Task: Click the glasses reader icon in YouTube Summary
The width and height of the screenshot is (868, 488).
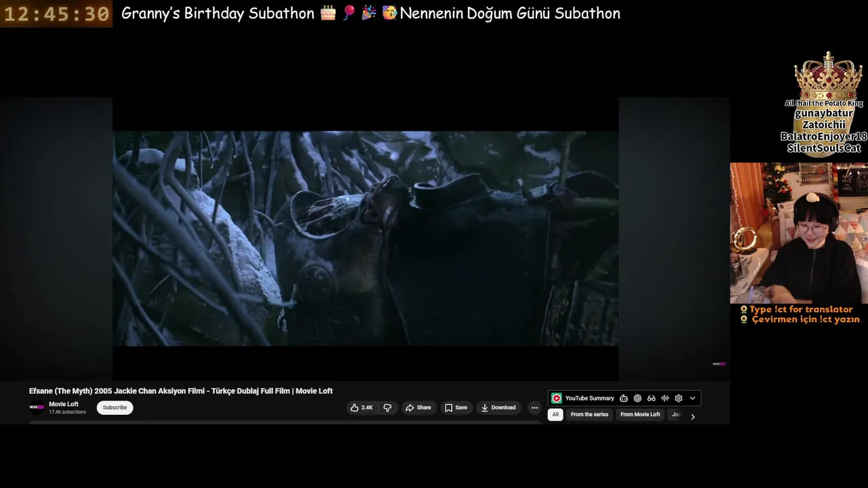Action: pyautogui.click(x=651, y=399)
